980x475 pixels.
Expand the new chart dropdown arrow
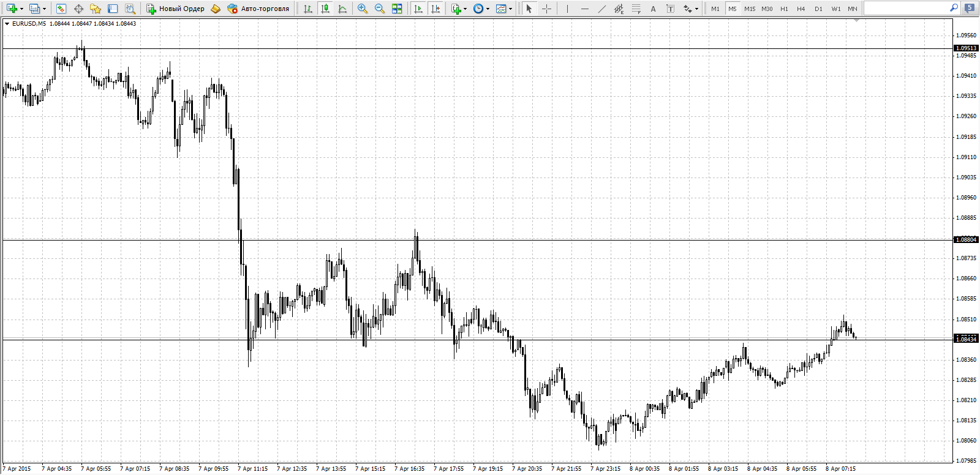[21, 9]
